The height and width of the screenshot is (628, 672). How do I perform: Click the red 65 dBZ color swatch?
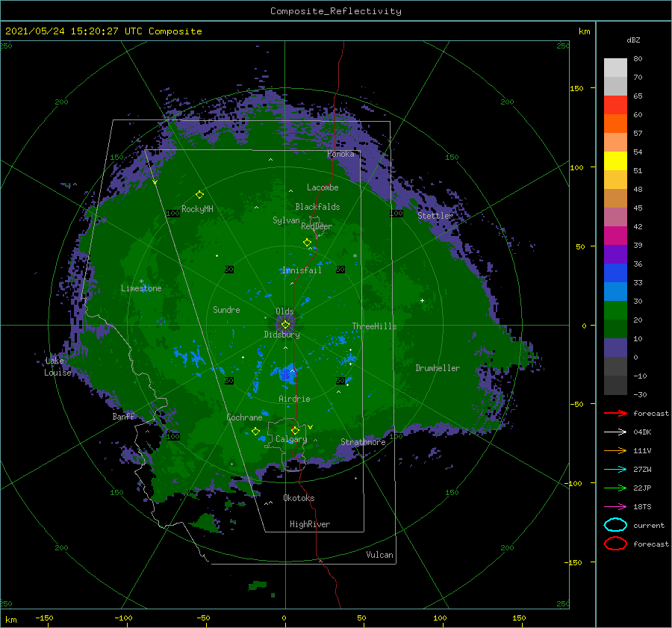tap(615, 105)
